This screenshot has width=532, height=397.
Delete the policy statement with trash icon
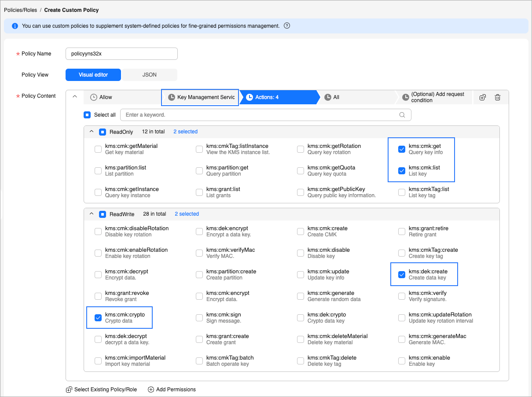[x=498, y=97]
